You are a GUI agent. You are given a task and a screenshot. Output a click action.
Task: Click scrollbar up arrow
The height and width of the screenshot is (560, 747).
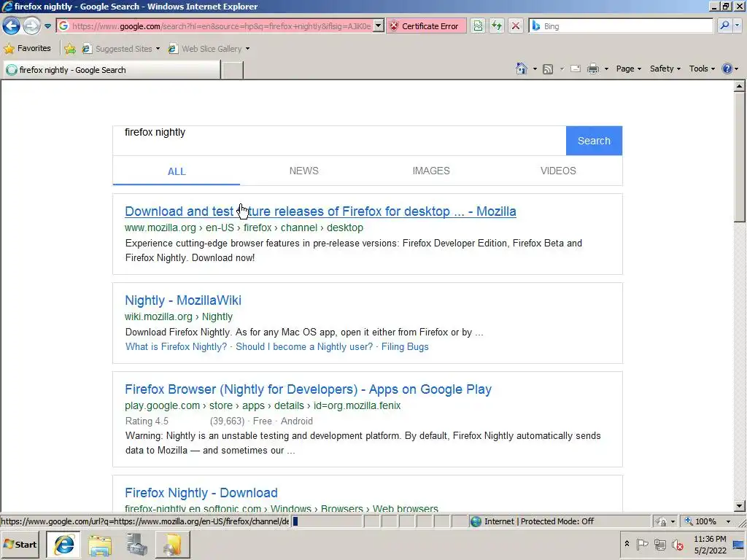pyautogui.click(x=739, y=86)
